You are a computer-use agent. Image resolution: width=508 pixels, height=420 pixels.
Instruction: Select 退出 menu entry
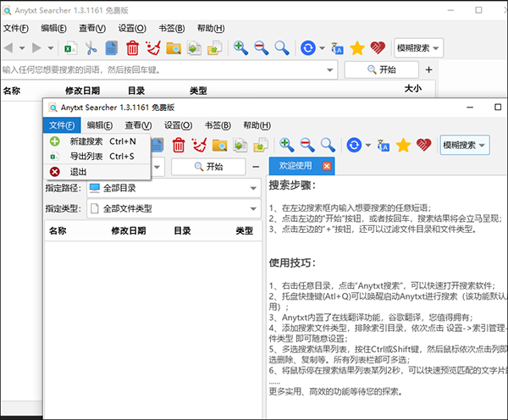point(97,172)
